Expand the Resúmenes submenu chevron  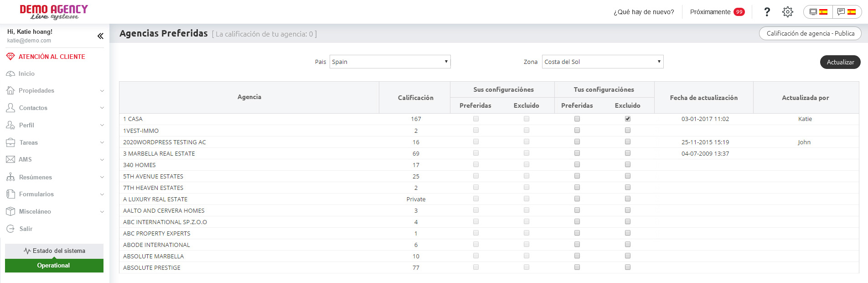coord(102,177)
